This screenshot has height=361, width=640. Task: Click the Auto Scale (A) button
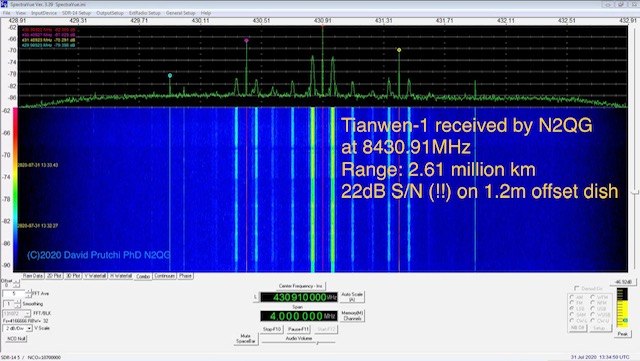click(352, 297)
